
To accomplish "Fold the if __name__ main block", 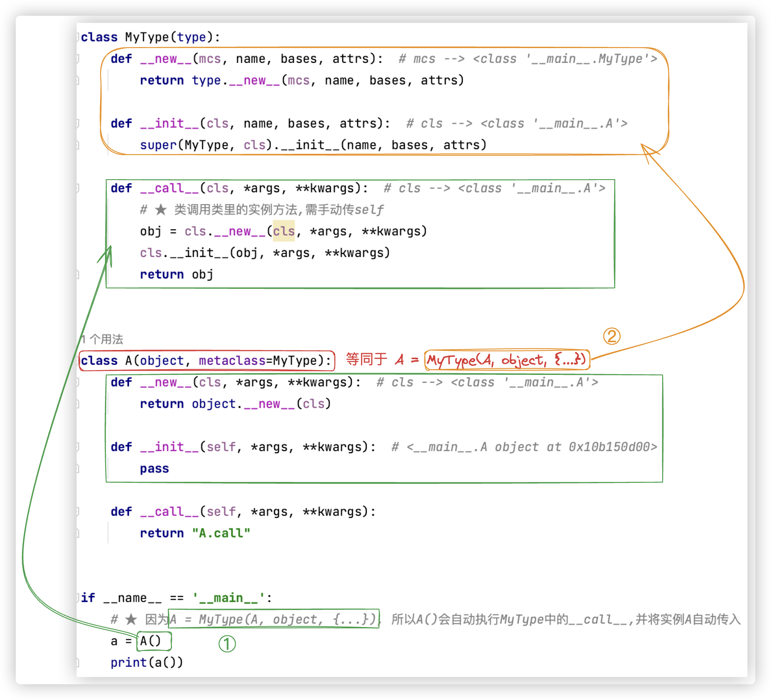I will tap(78, 598).
